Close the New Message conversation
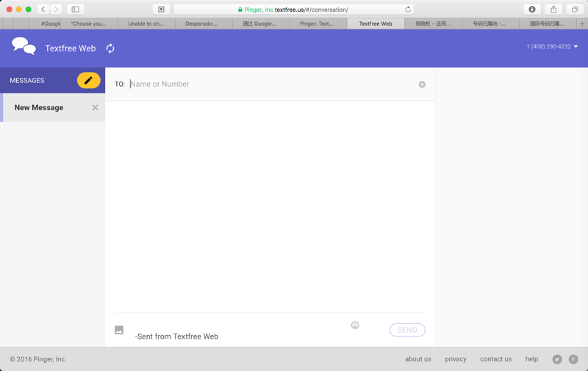This screenshot has height=371, width=588. point(96,107)
